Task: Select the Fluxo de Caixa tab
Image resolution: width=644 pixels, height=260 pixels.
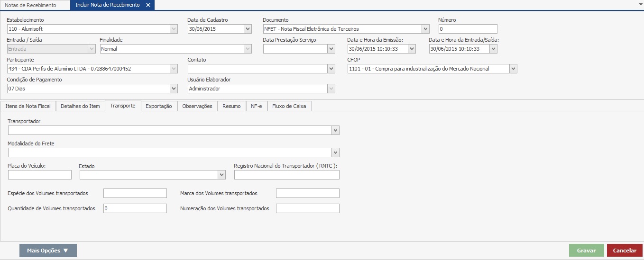Action: [x=289, y=106]
